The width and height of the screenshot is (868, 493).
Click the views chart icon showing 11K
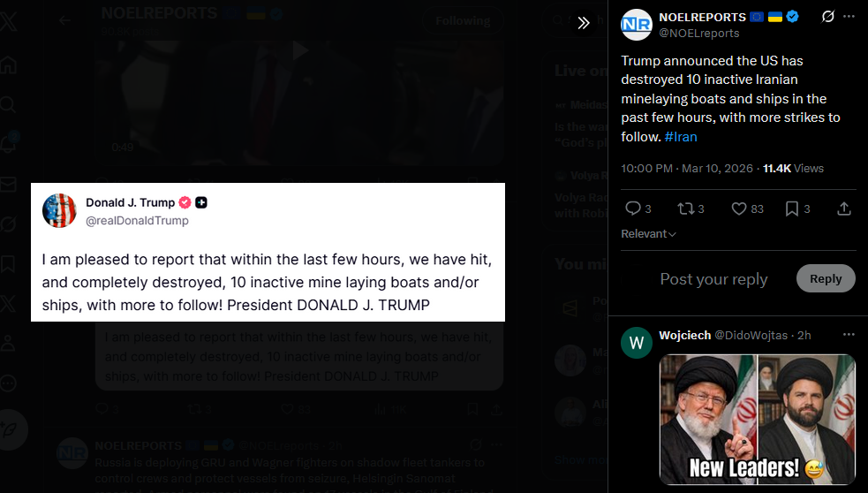390,410
